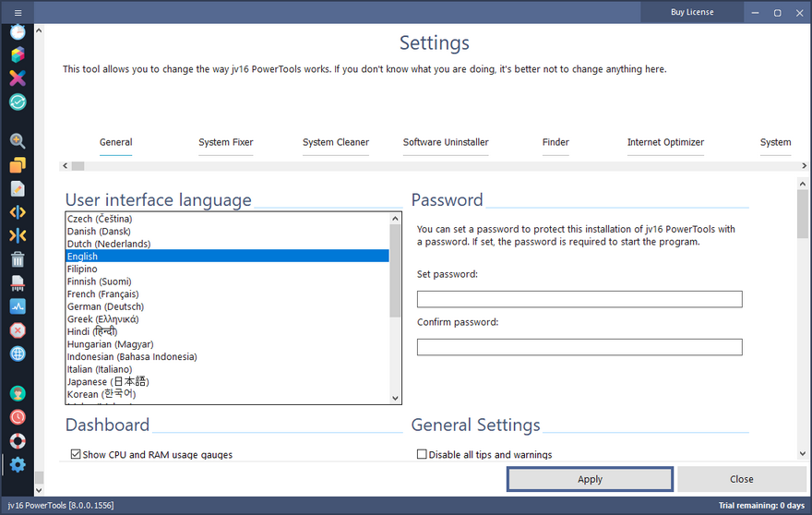The width and height of the screenshot is (812, 515).
Task: Click the Close button
Action: (742, 479)
